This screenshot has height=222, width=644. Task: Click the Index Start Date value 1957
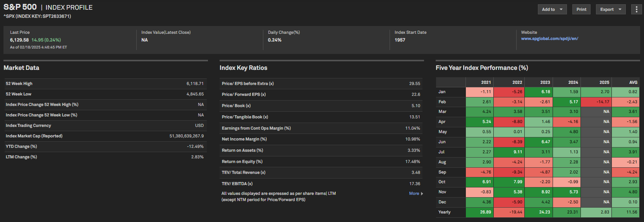point(400,40)
